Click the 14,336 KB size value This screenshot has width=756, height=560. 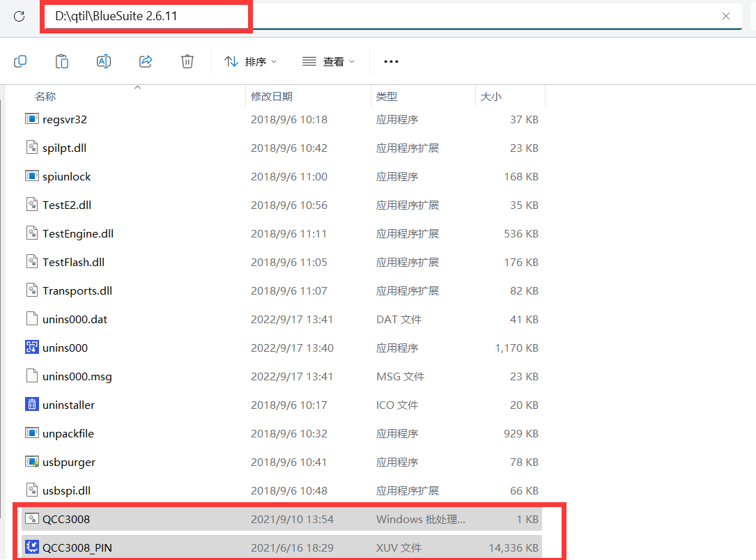pos(514,547)
